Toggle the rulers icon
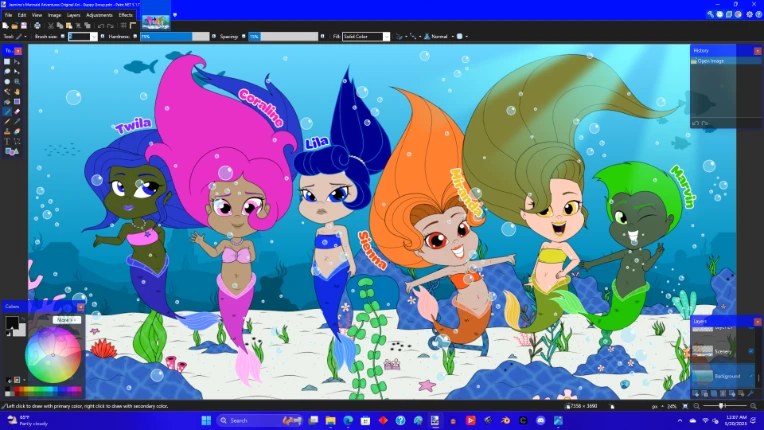This screenshot has width=764, height=430. click(x=133, y=25)
